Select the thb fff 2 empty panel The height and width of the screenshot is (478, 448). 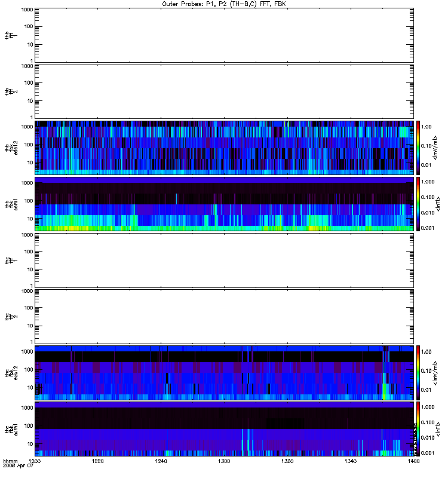click(224, 91)
